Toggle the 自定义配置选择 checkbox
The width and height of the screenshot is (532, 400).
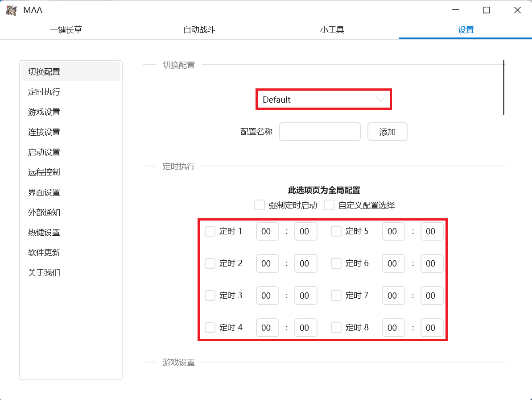coord(329,205)
